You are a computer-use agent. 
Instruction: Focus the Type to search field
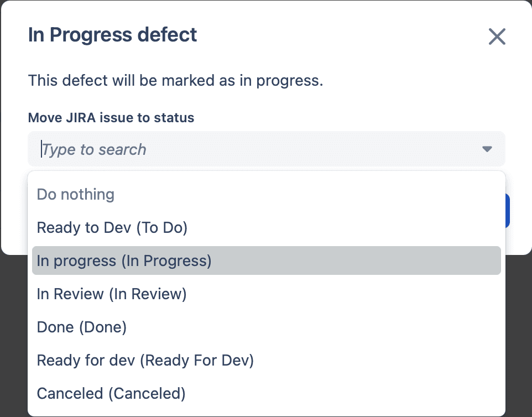point(267,149)
